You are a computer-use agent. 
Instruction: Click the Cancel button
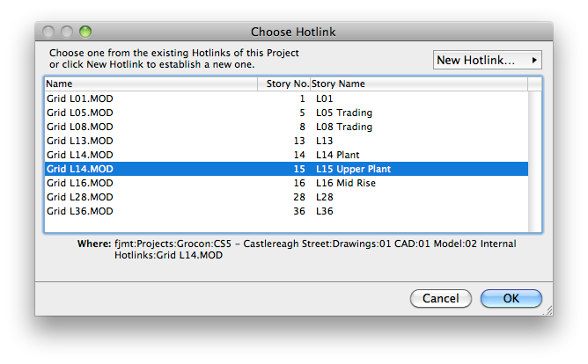(x=440, y=298)
